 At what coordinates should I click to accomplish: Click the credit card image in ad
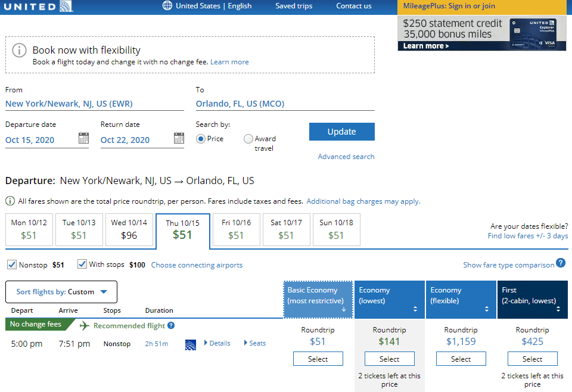533,33
